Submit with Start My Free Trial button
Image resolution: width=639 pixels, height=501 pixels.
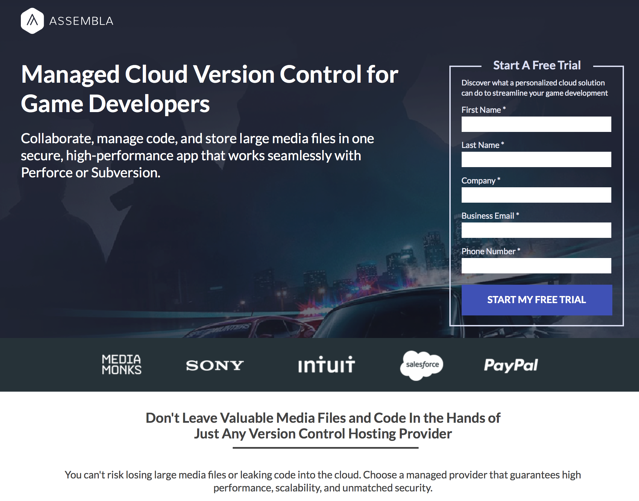click(537, 300)
